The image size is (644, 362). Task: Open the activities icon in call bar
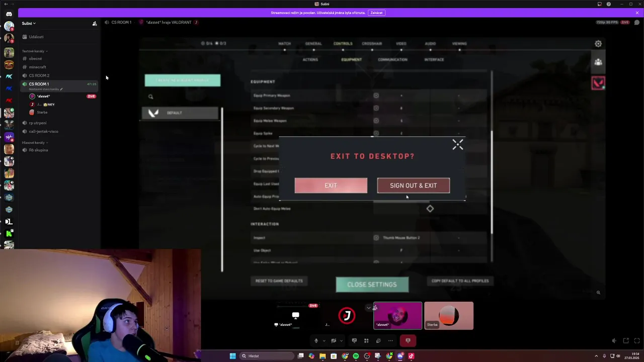[366, 341]
